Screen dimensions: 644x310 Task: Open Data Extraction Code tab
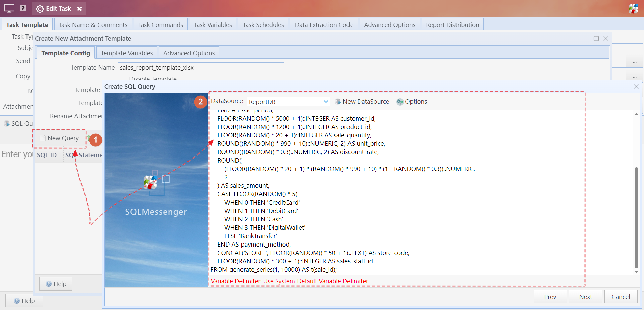click(x=324, y=25)
